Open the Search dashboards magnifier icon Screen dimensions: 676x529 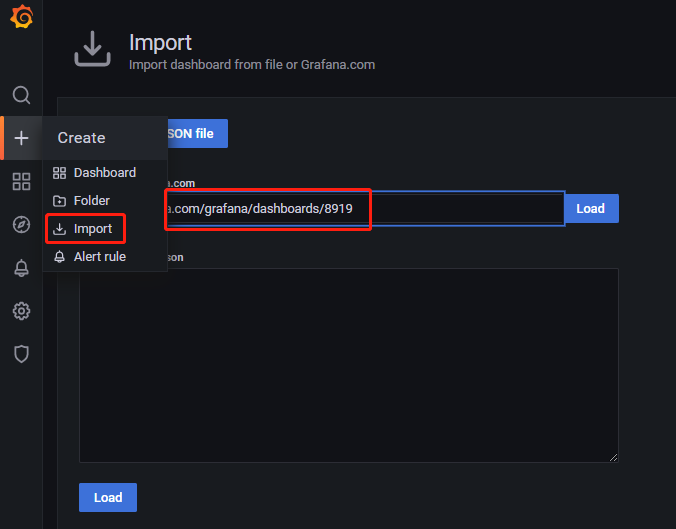[21, 95]
